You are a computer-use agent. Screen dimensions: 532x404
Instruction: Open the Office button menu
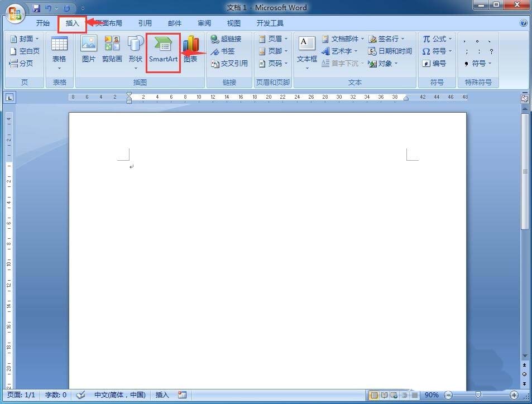pos(15,13)
